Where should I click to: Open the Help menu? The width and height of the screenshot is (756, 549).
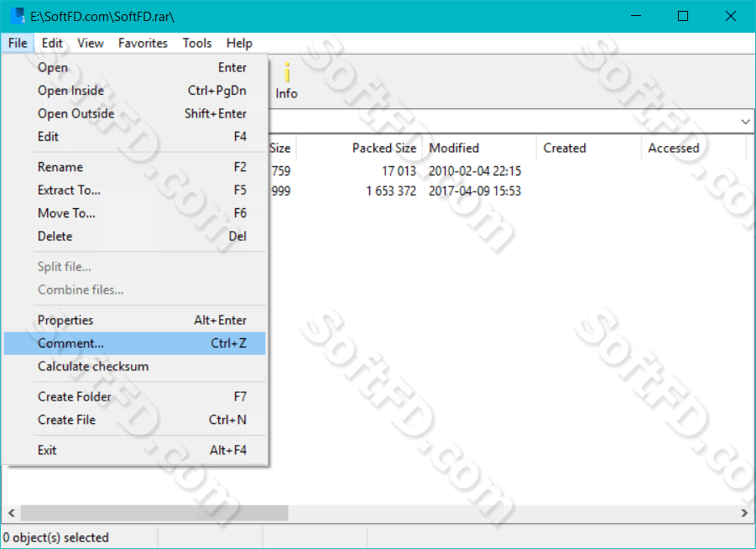point(239,43)
